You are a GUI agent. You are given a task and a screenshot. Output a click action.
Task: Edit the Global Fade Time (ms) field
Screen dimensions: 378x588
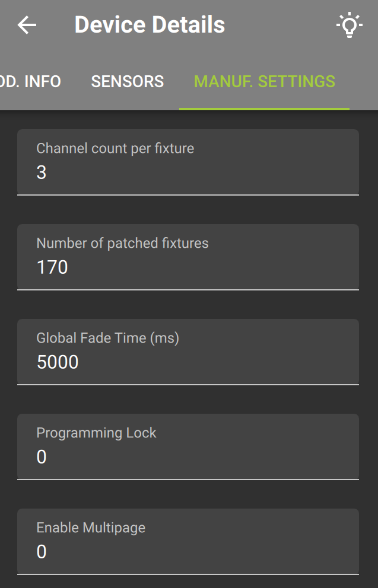tap(188, 352)
